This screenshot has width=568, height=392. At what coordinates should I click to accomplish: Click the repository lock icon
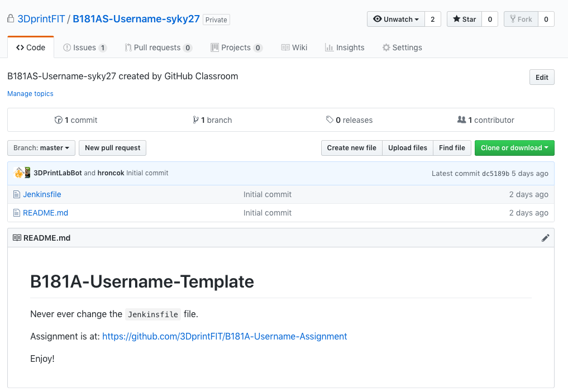[9, 18]
